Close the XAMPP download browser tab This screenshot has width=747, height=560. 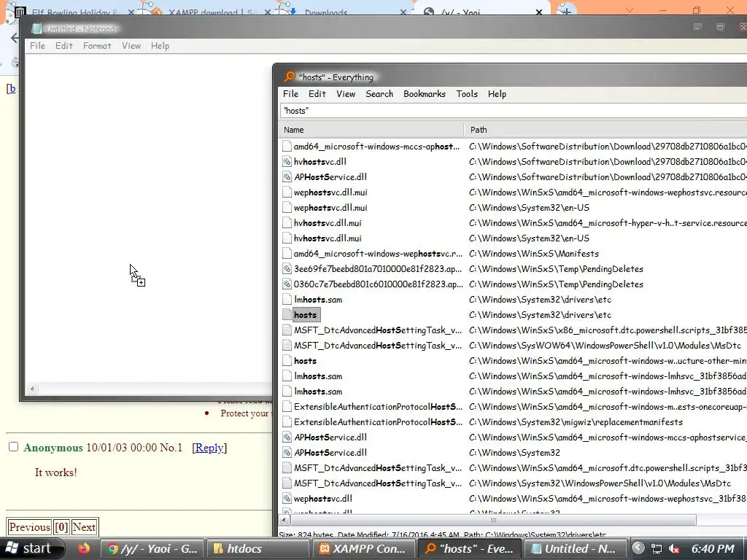pyautogui.click(x=267, y=12)
